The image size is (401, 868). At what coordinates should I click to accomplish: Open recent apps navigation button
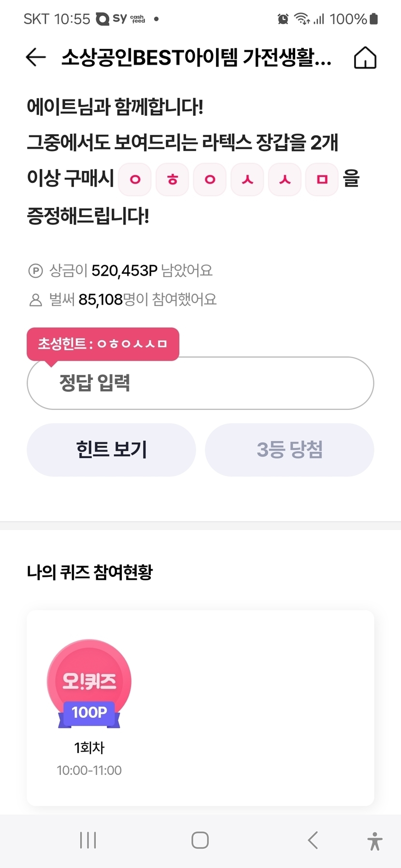(88, 840)
